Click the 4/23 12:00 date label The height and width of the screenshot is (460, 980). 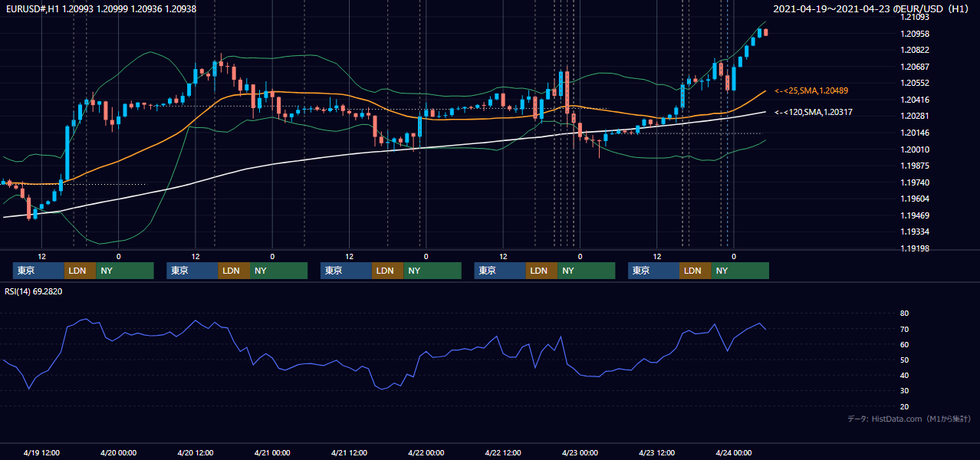(656, 452)
